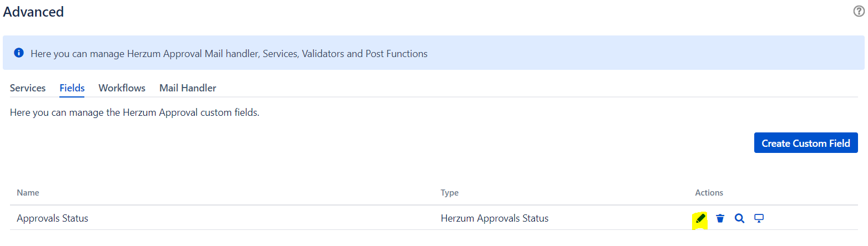This screenshot has width=868, height=246.
Task: Click the active underline beneath the Fields tab
Action: point(72,96)
